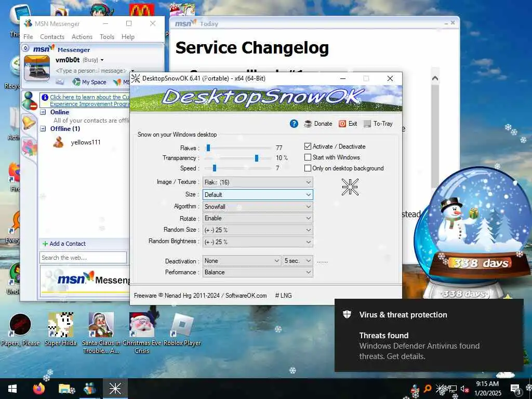The width and height of the screenshot is (532, 399).
Task: Open MSN Messenger File menu
Action: point(28,37)
